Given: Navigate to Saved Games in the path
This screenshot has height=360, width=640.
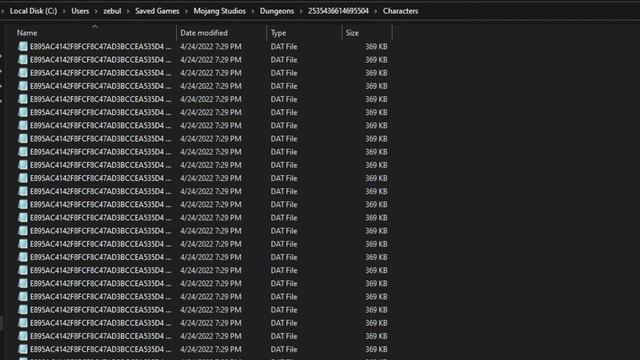Looking at the screenshot, I should click(157, 11).
